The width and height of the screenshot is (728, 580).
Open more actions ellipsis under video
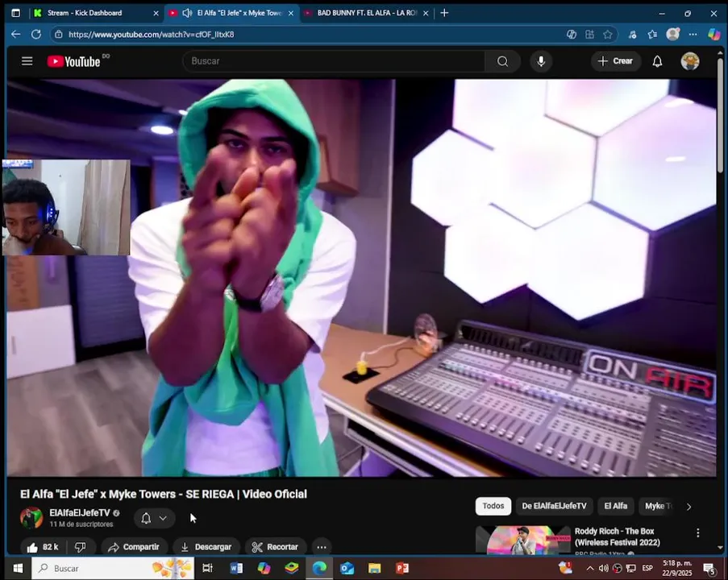(322, 547)
